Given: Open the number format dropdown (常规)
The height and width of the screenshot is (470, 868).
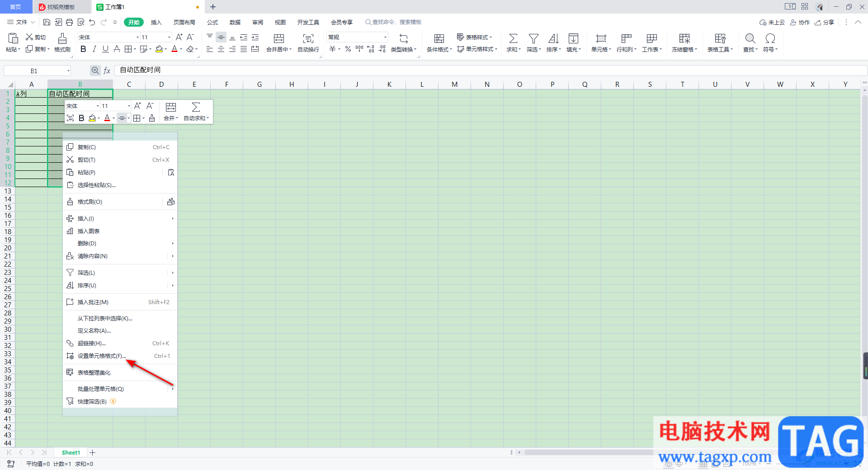Looking at the screenshot, I should [x=385, y=37].
